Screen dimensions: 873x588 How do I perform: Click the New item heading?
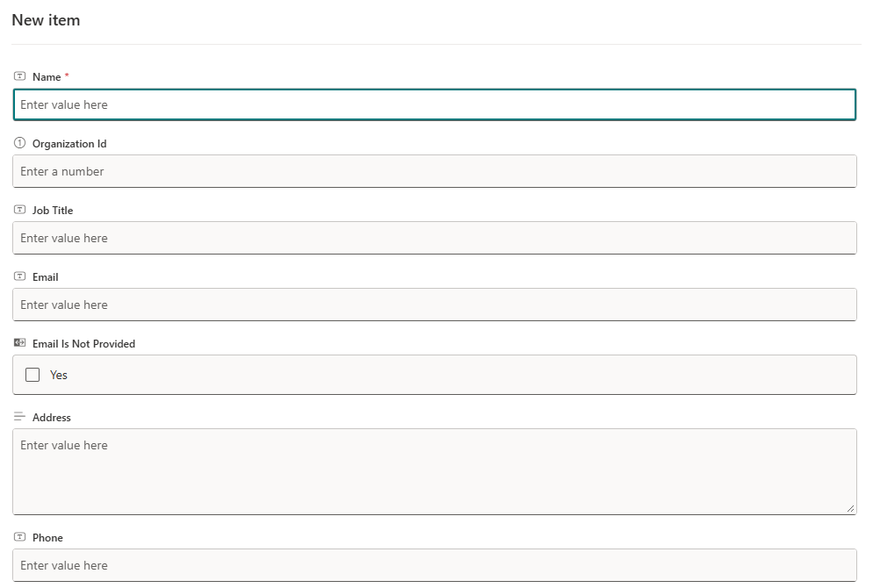tap(46, 20)
